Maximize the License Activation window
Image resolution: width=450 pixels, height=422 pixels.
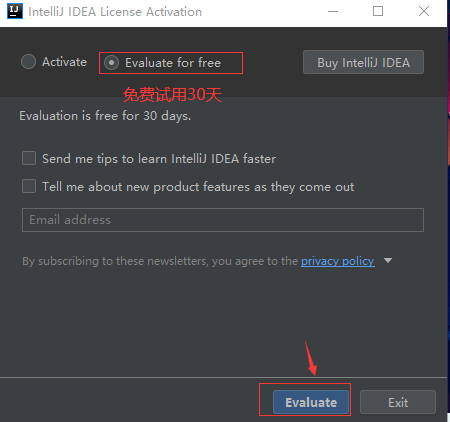click(378, 11)
